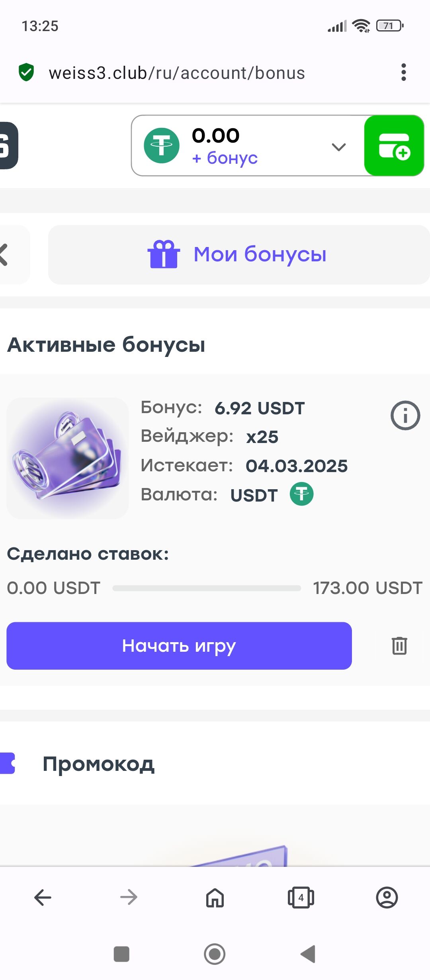430x980 pixels.
Task: Navigate back with browser arrow
Action: tap(43, 898)
